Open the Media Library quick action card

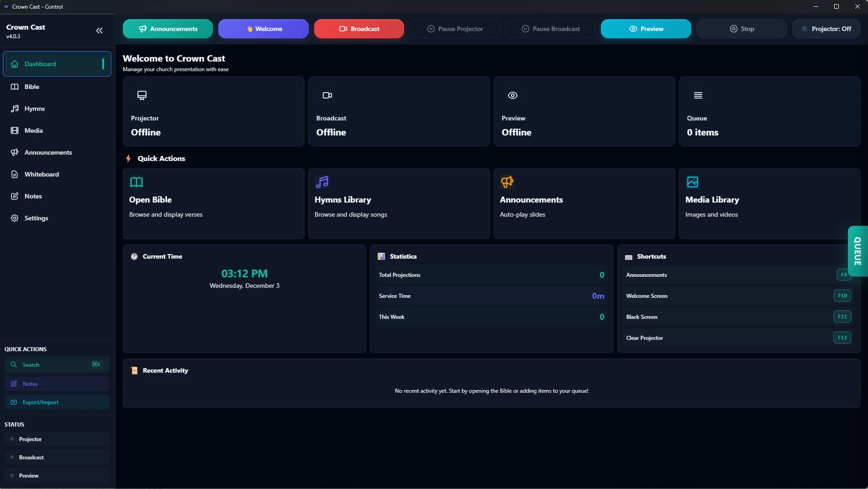[x=769, y=203]
